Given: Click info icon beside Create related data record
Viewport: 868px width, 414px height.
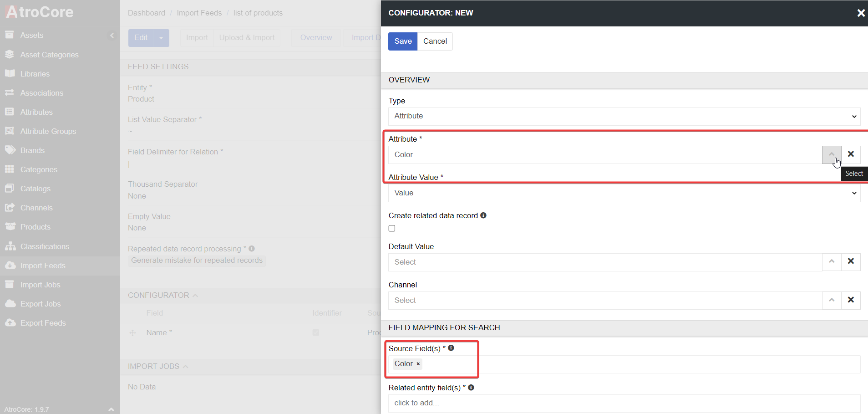Looking at the screenshot, I should 483,215.
